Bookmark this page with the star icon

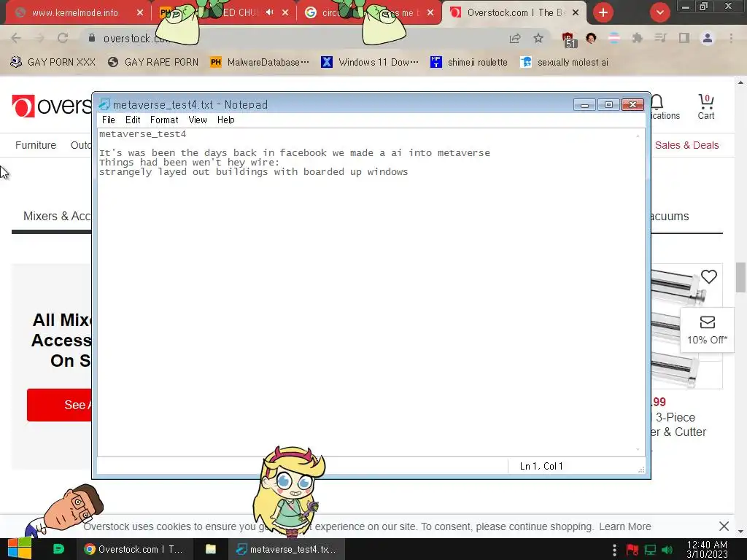coord(538,38)
